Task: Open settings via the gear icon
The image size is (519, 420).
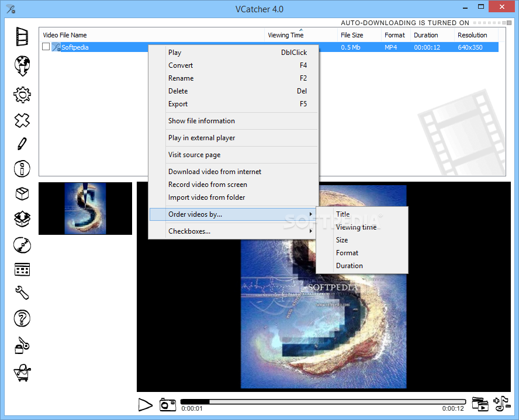Action: pos(22,95)
